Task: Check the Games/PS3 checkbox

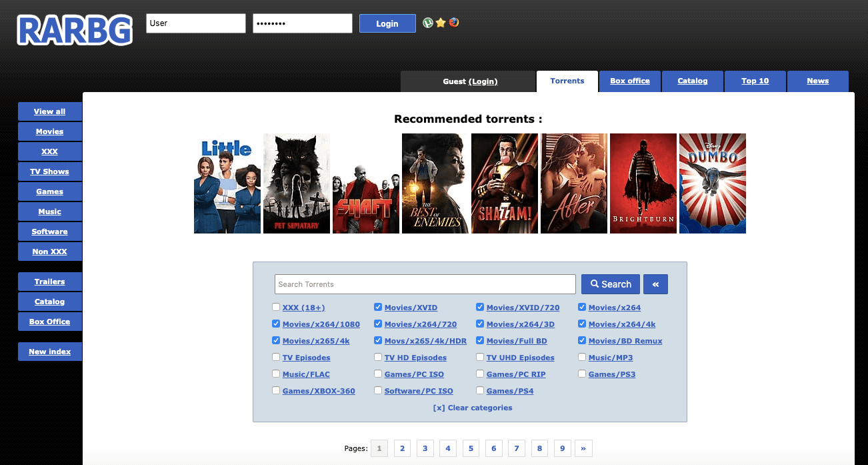Action: click(582, 374)
